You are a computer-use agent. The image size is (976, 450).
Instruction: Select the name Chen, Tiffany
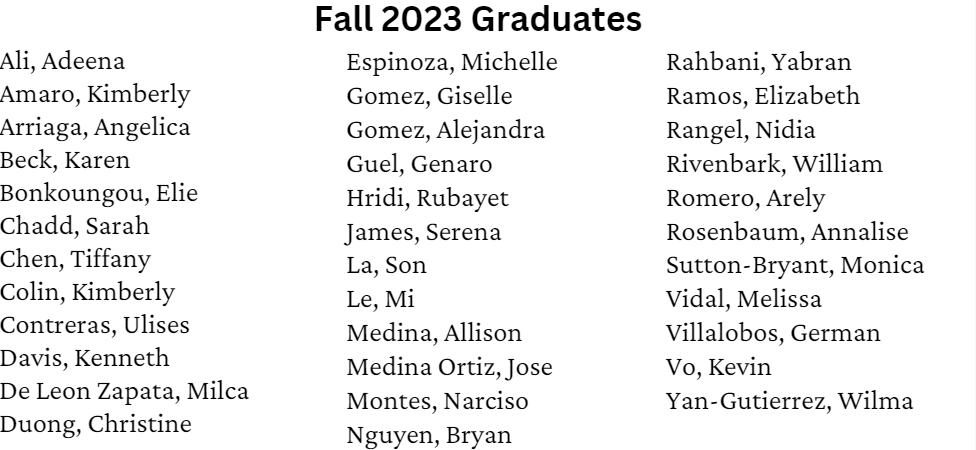(76, 259)
